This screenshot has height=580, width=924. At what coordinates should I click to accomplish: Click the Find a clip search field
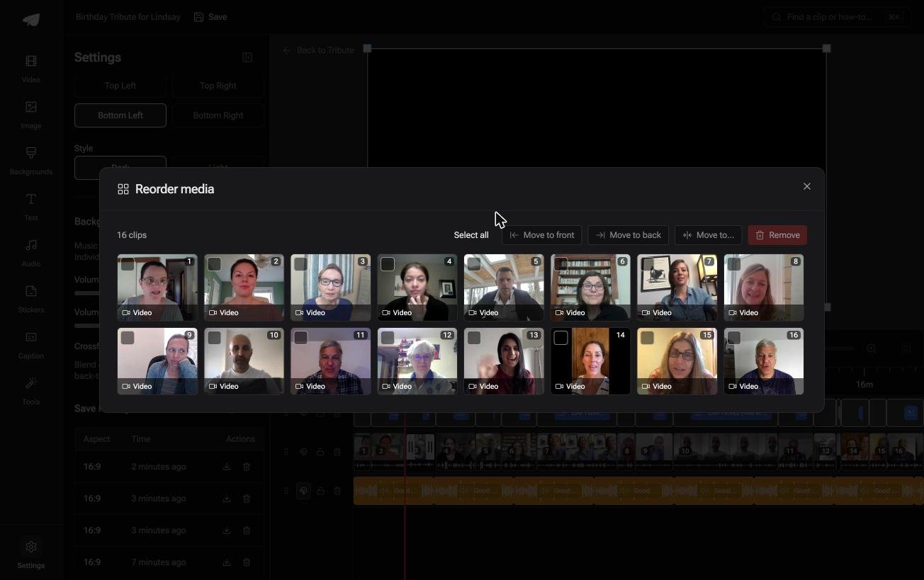837,17
